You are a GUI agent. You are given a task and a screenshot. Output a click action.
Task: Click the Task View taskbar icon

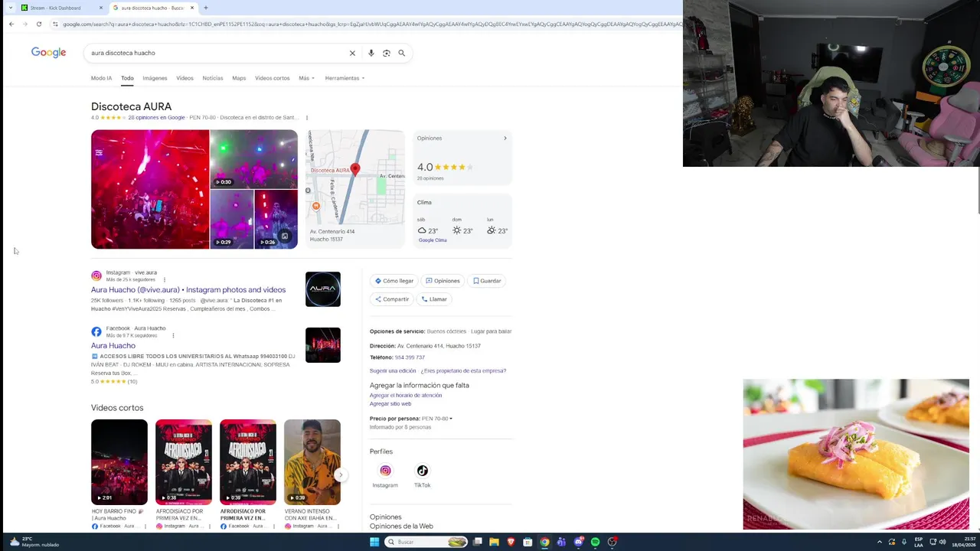click(477, 542)
